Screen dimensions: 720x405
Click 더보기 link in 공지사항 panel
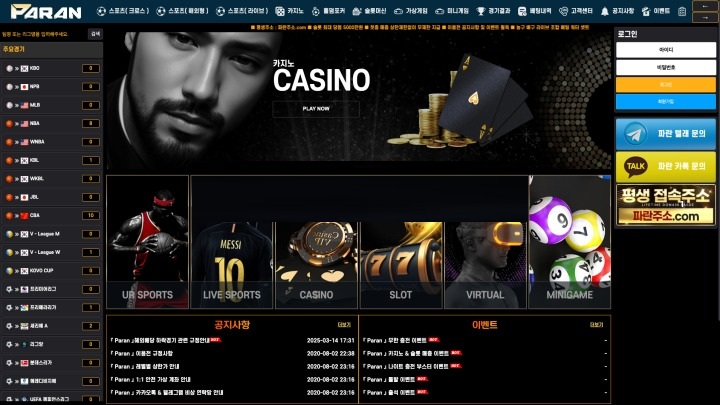click(344, 325)
